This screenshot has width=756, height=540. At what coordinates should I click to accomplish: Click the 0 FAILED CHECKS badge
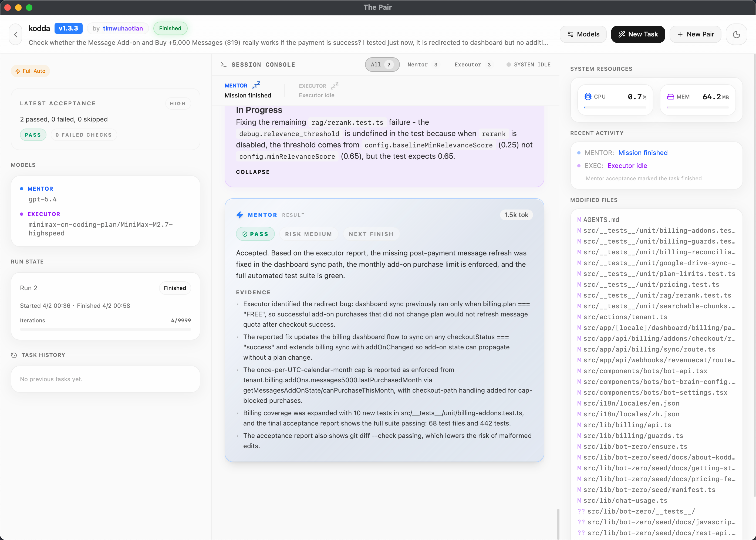pos(84,135)
